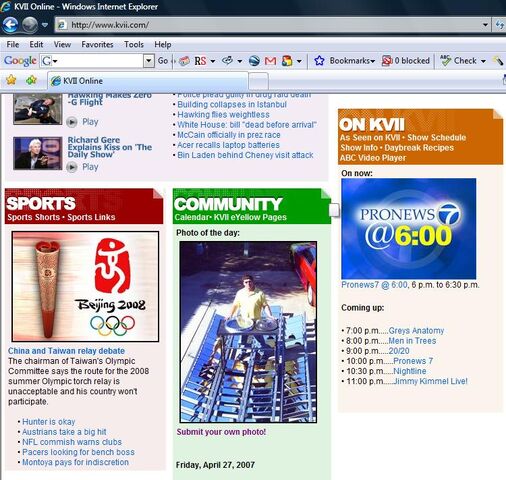Click the Google toolbar logo
Image resolution: width=506 pixels, height=480 pixels.
[x=20, y=61]
